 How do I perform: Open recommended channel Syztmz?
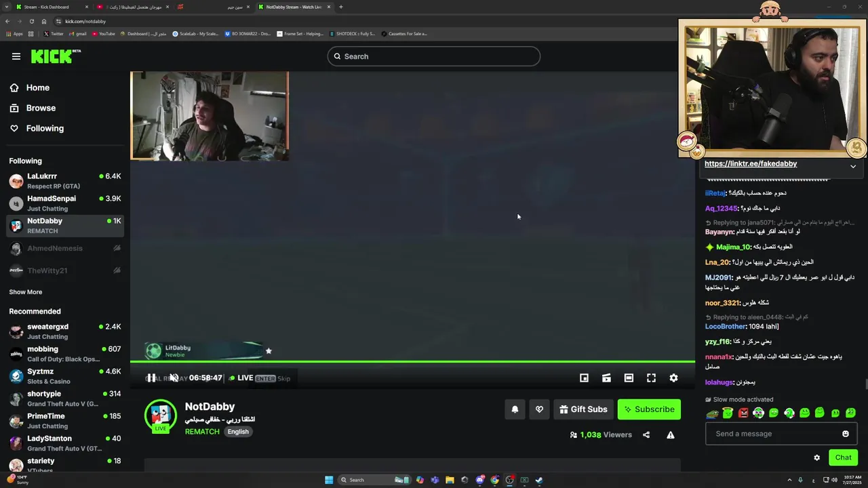(x=65, y=376)
